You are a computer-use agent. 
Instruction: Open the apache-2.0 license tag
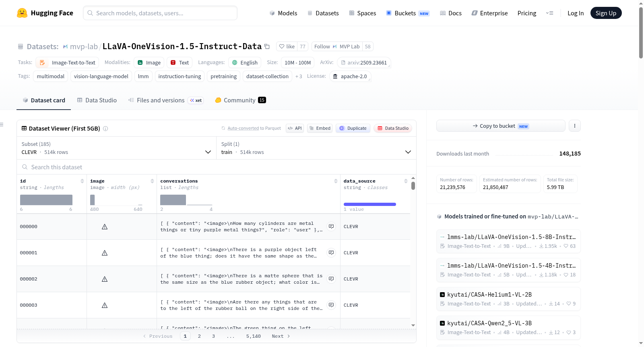tap(350, 76)
